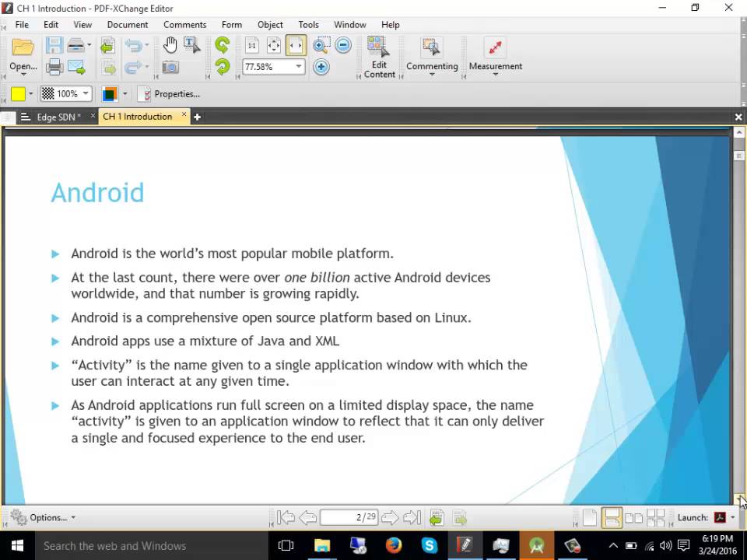Go to the last page
Viewport: 747px width, 560px height.
click(x=412, y=518)
